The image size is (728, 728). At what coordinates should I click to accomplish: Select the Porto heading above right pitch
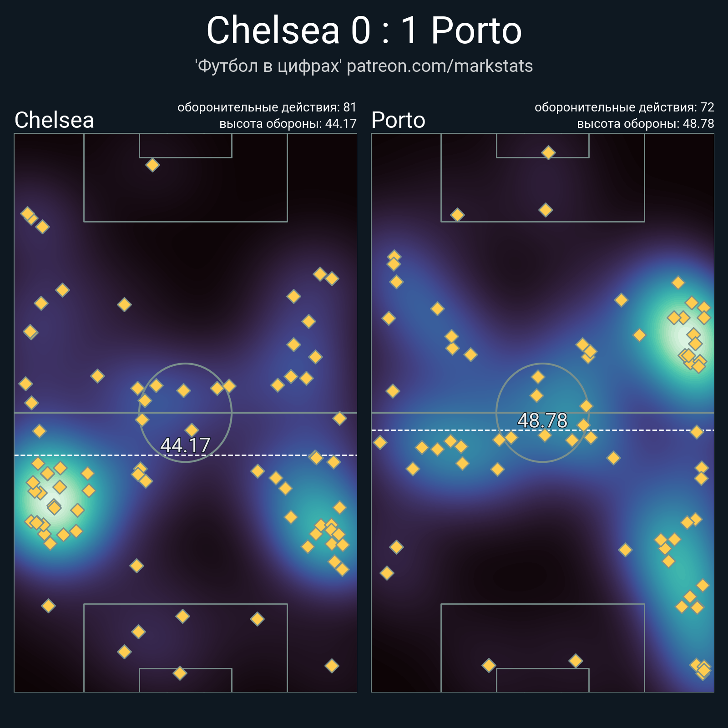[x=398, y=121]
